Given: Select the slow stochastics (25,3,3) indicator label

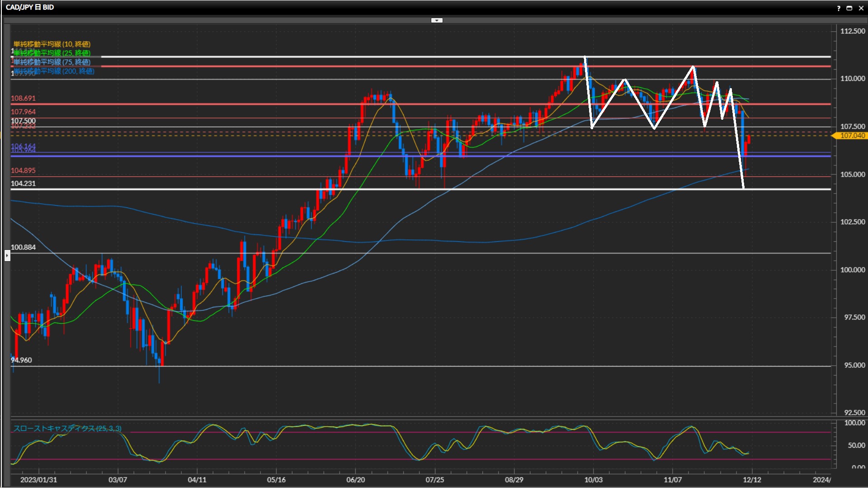Looking at the screenshot, I should pyautogui.click(x=67, y=428).
